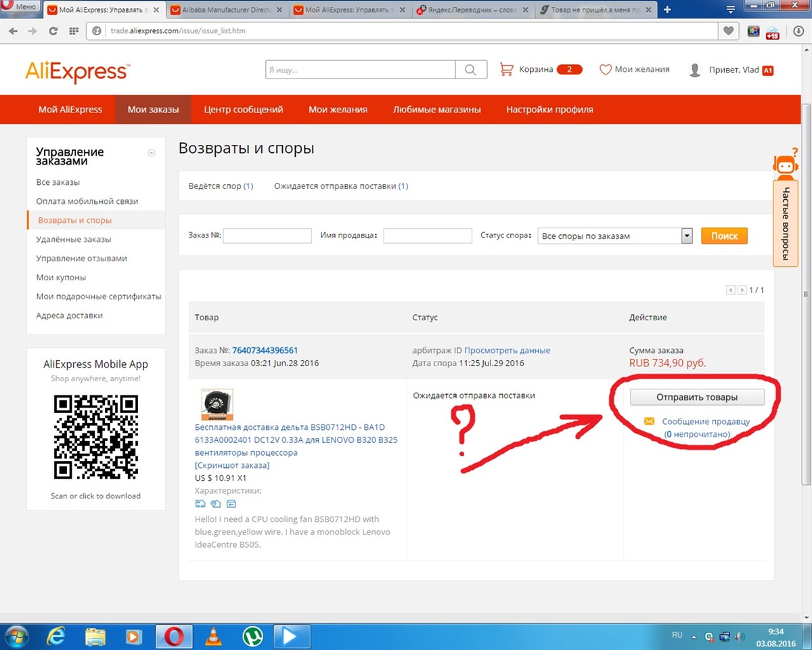812x650 pixels.
Task: Show Ожидается отправка поставки (1) filter tab
Action: point(341,186)
